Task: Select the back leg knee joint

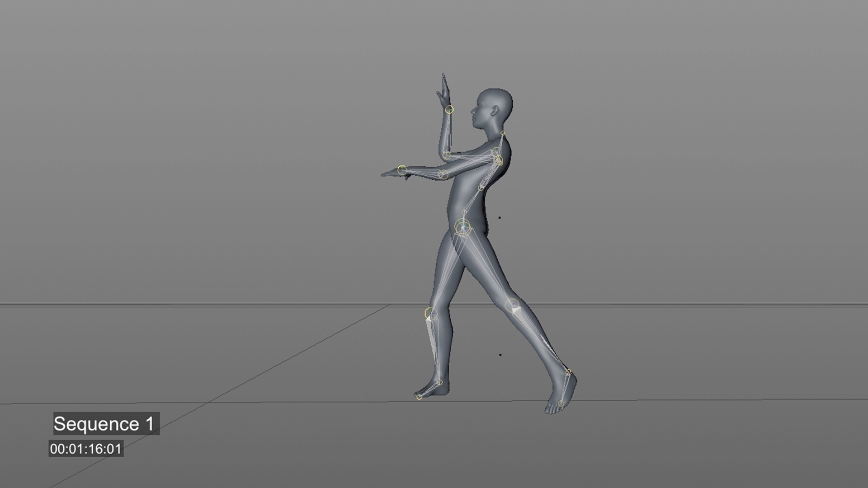Action: tap(512, 306)
